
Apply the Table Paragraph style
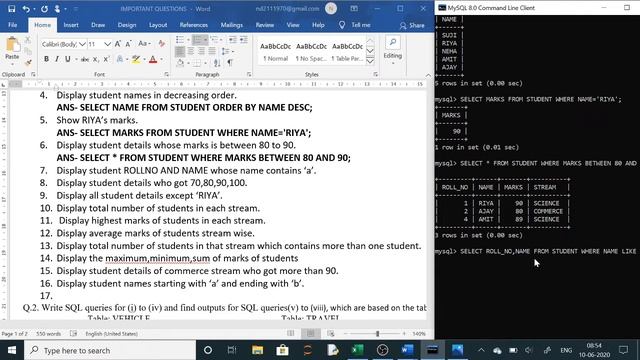[347, 51]
